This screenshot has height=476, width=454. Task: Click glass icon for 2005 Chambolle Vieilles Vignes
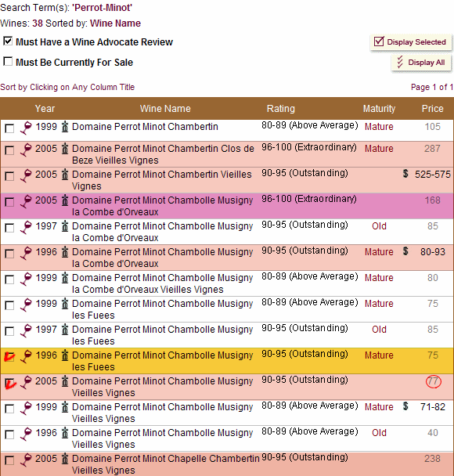tap(26, 382)
